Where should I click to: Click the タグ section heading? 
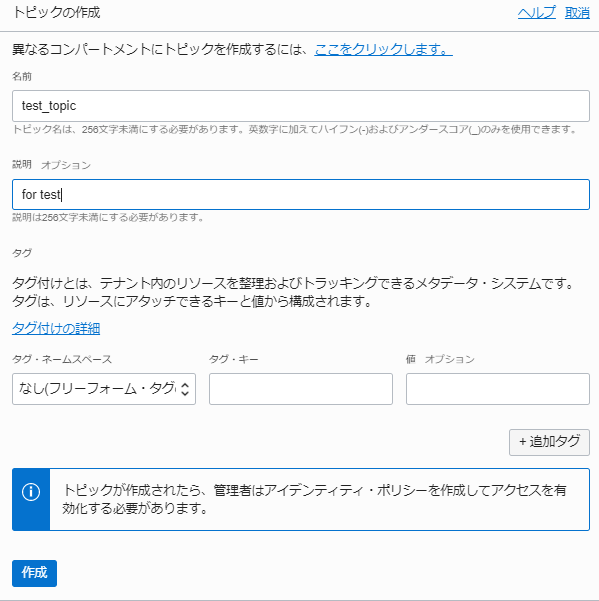[x=22, y=253]
